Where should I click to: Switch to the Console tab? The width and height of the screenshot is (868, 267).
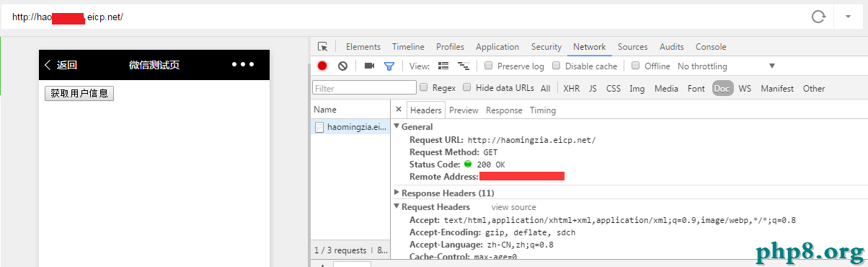click(711, 47)
